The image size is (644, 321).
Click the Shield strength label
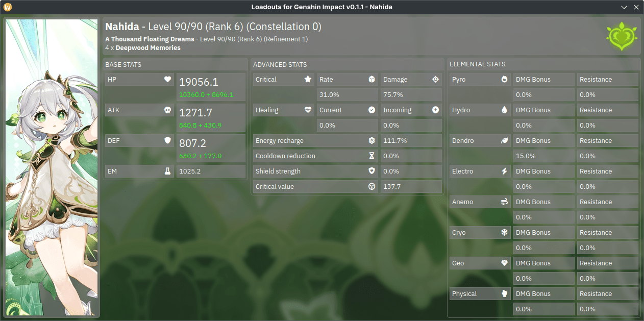click(278, 171)
